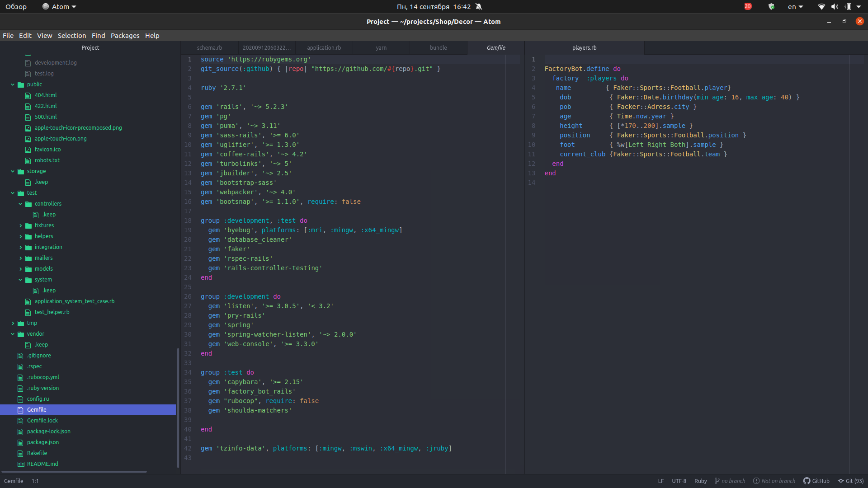Click the vendor folder icon

(x=21, y=334)
